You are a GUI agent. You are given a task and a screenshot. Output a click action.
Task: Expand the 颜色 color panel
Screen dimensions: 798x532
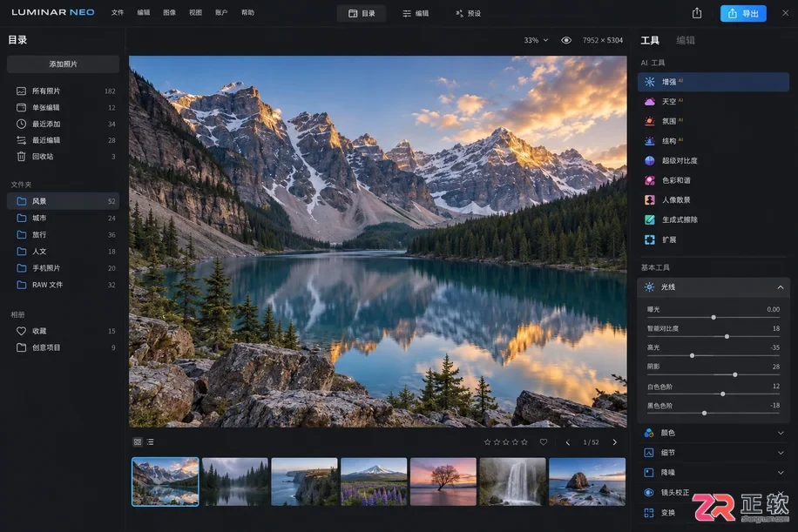[714, 433]
